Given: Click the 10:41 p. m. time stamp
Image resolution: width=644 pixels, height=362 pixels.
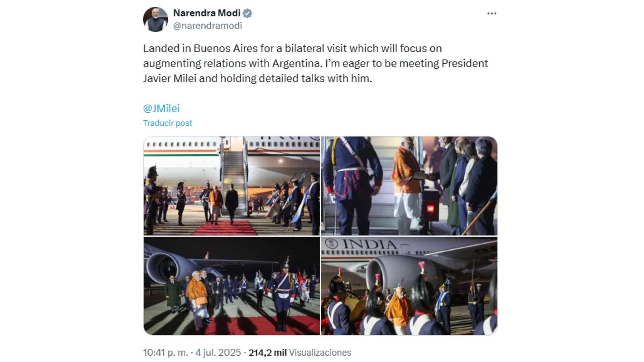Looking at the screenshot, I should pyautogui.click(x=165, y=353).
